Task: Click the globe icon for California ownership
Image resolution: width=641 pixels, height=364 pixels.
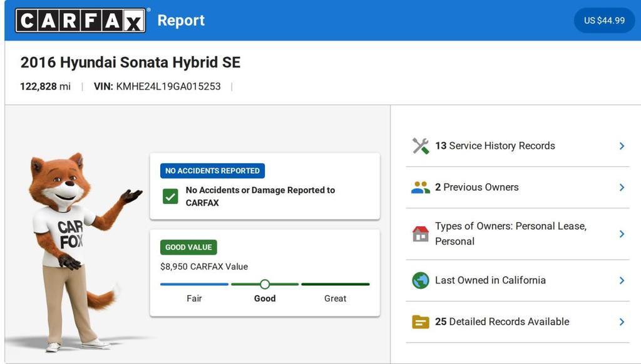Action: 420,280
